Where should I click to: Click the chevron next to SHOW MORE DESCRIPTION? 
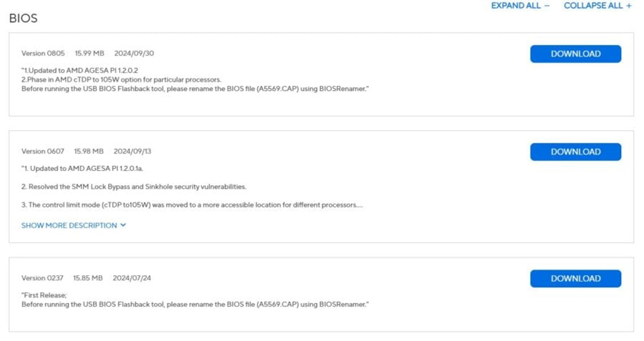(123, 225)
